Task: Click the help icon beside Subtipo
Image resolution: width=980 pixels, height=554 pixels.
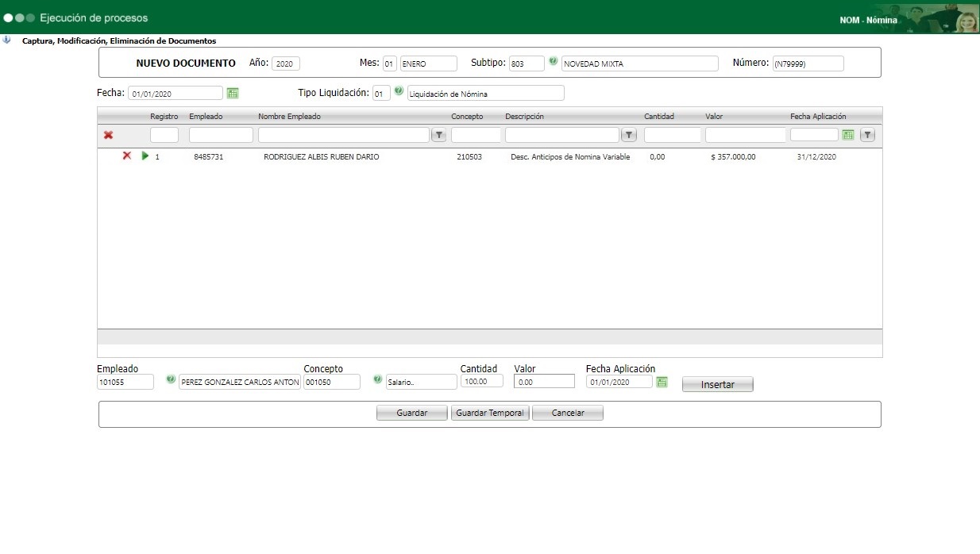Action: tap(553, 62)
